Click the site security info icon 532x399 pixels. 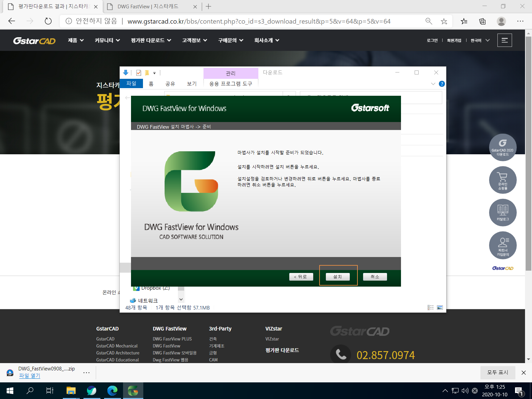coord(69,21)
